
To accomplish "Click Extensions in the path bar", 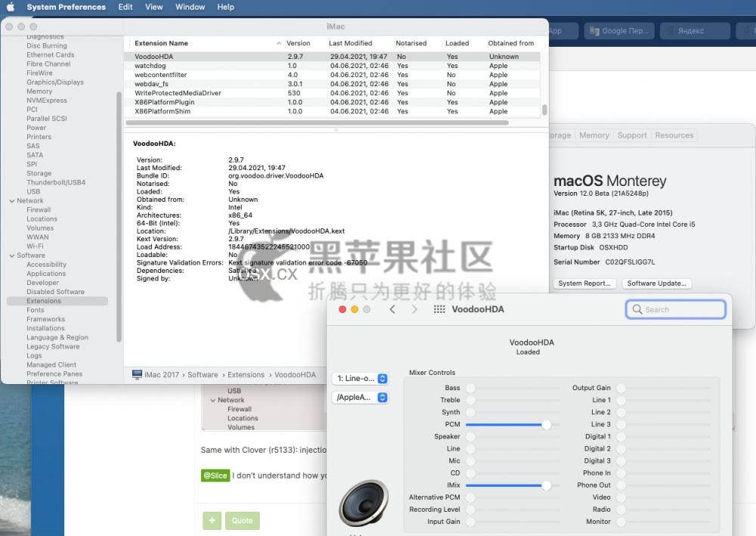I will coord(246,374).
